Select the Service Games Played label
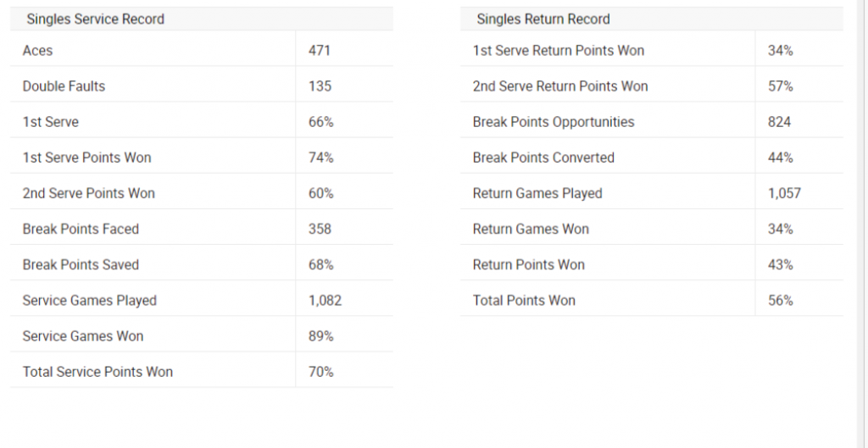 tap(90, 301)
